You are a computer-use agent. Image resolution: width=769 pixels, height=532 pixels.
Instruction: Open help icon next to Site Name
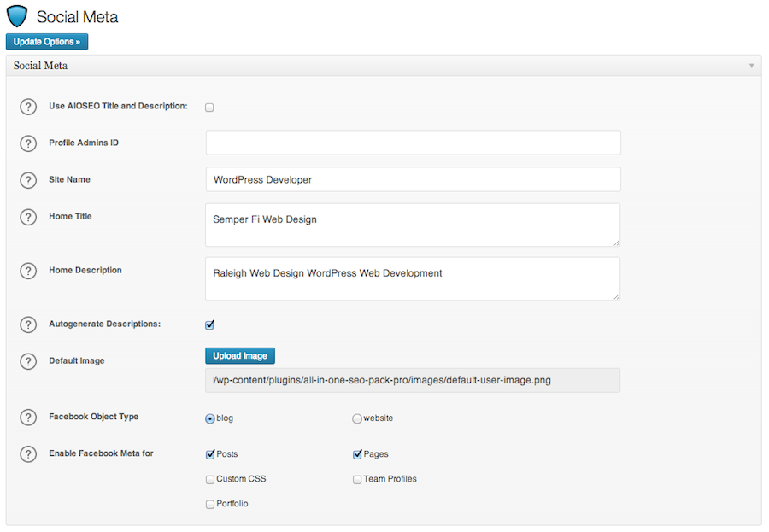tap(28, 180)
